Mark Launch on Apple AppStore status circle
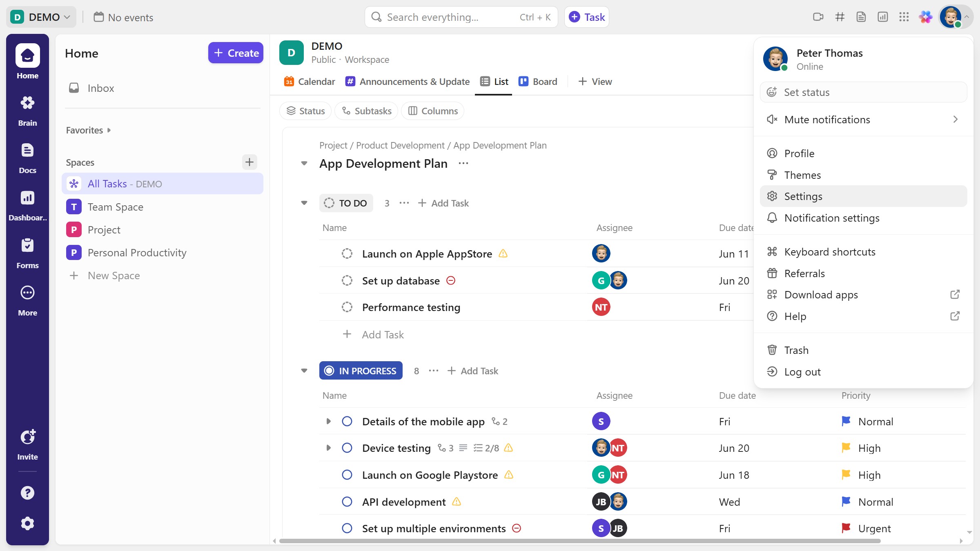 (347, 254)
